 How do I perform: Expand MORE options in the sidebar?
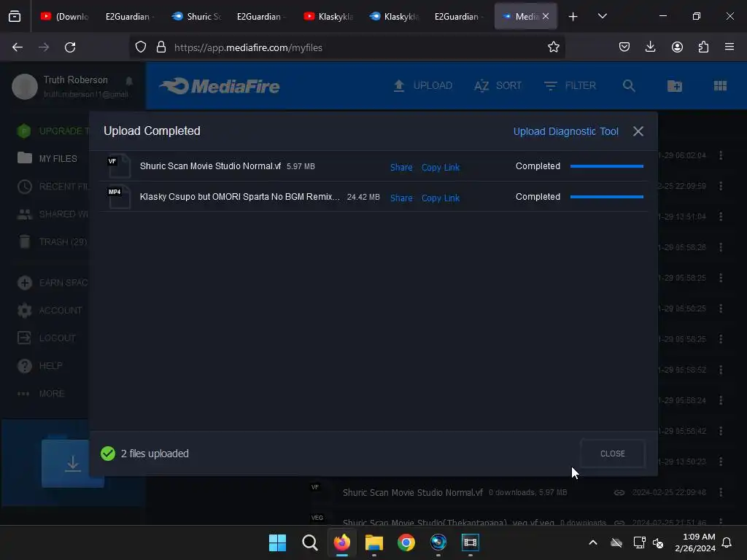point(41,394)
